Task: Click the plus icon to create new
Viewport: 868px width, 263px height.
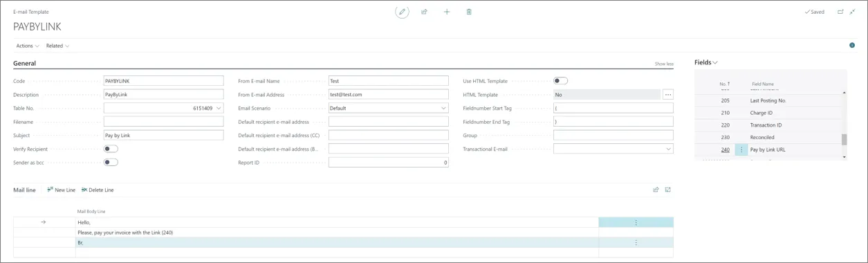Action: (x=447, y=12)
